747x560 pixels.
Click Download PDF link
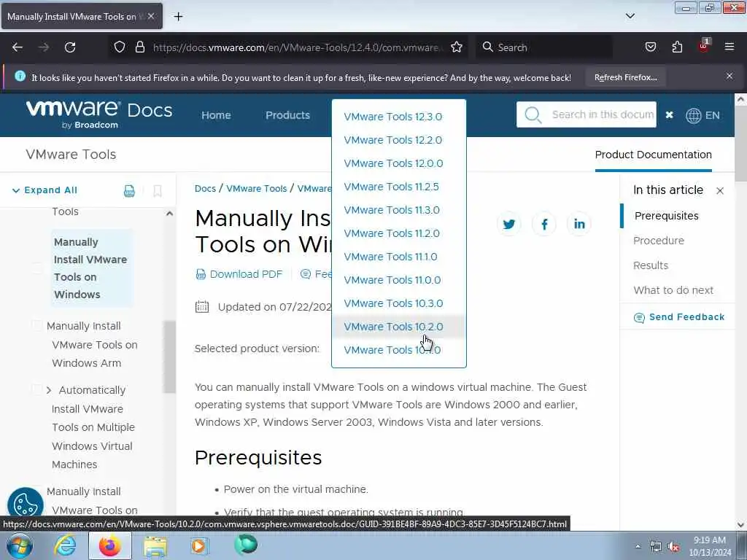click(239, 274)
